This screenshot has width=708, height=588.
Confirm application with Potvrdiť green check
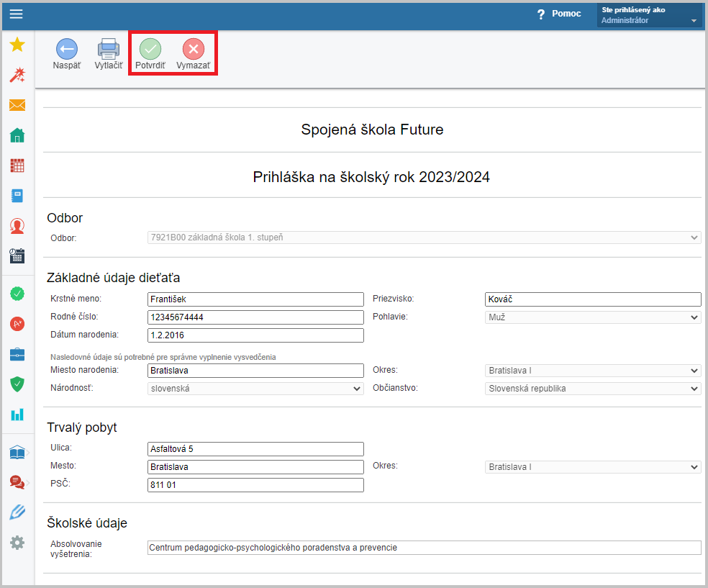pyautogui.click(x=150, y=49)
